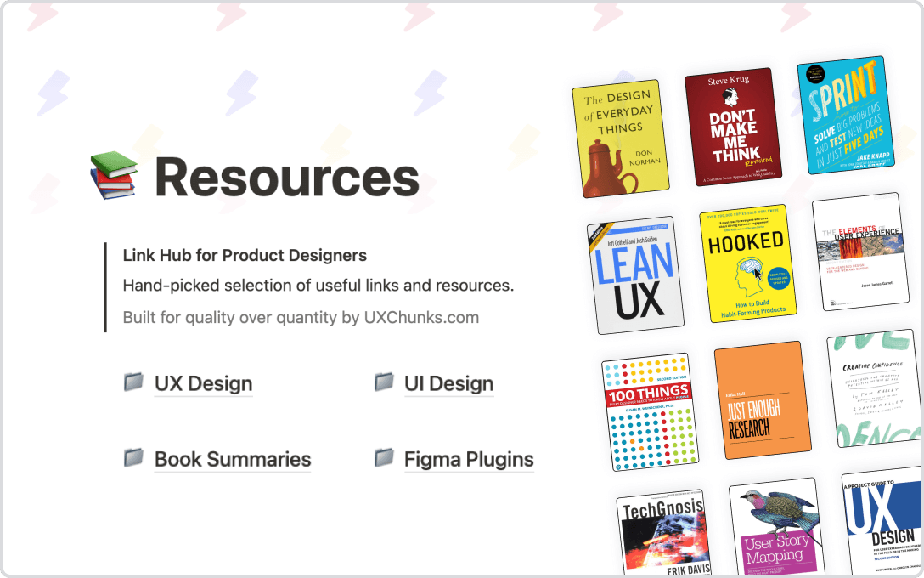Select the User Story Mapping cover

coord(777,526)
